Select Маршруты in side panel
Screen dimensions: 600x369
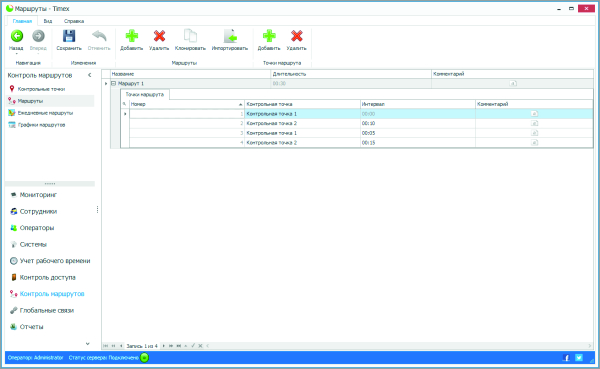pyautogui.click(x=30, y=101)
